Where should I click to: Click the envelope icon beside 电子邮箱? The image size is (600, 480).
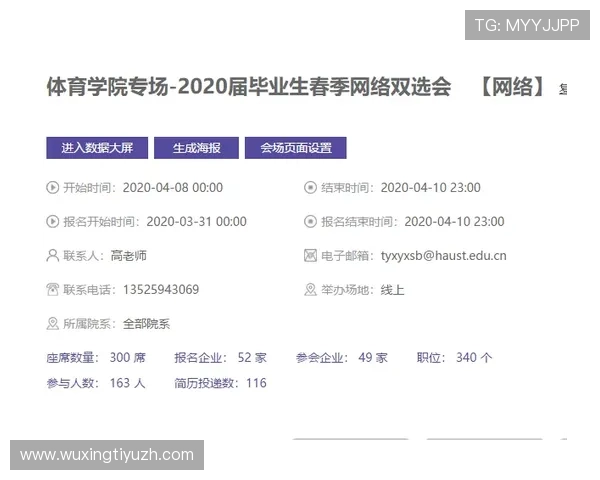[x=310, y=256]
